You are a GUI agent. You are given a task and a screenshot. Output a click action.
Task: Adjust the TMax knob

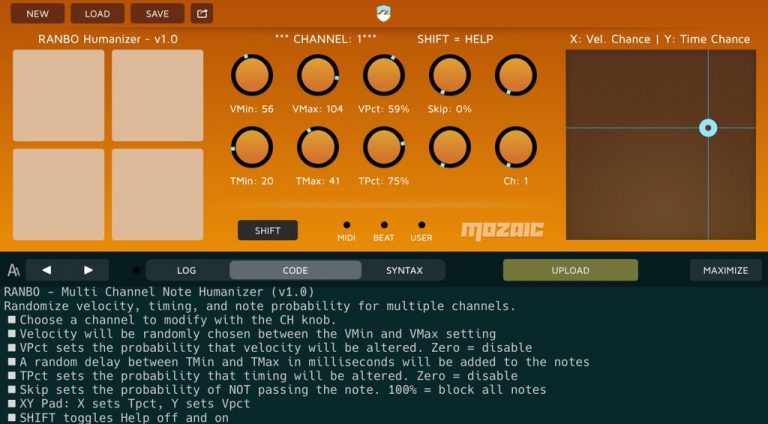[318, 147]
